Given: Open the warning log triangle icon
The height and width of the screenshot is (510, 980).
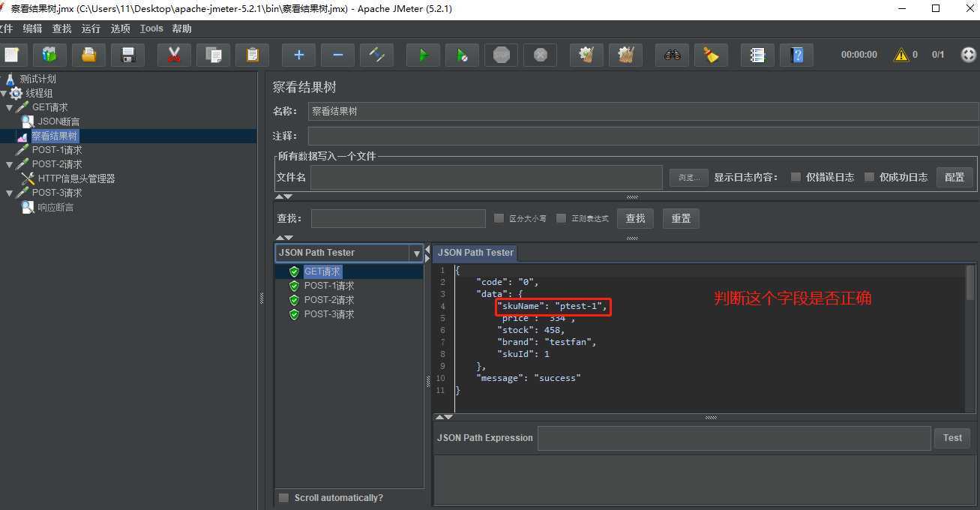Looking at the screenshot, I should click(x=901, y=55).
